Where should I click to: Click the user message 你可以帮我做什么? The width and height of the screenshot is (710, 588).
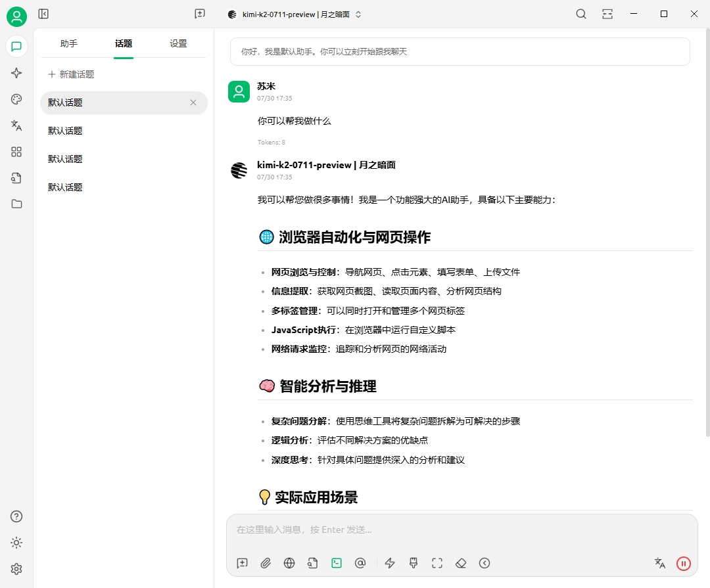[x=295, y=121]
